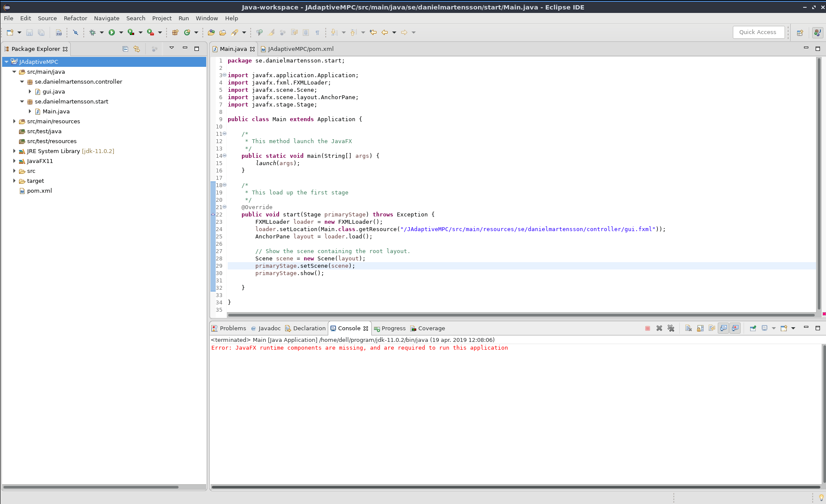Launch Coverage run icon in toolbar

[x=131, y=32]
